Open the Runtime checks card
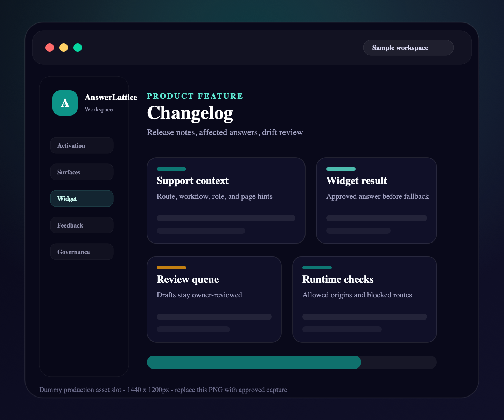Viewport: 504px width, 420px height. tap(365, 299)
